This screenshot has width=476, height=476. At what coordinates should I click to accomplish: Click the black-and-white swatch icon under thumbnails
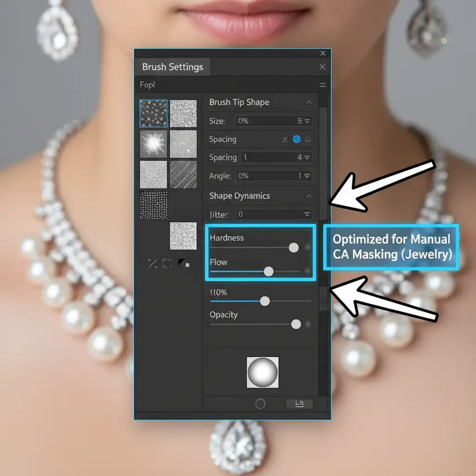tap(184, 264)
